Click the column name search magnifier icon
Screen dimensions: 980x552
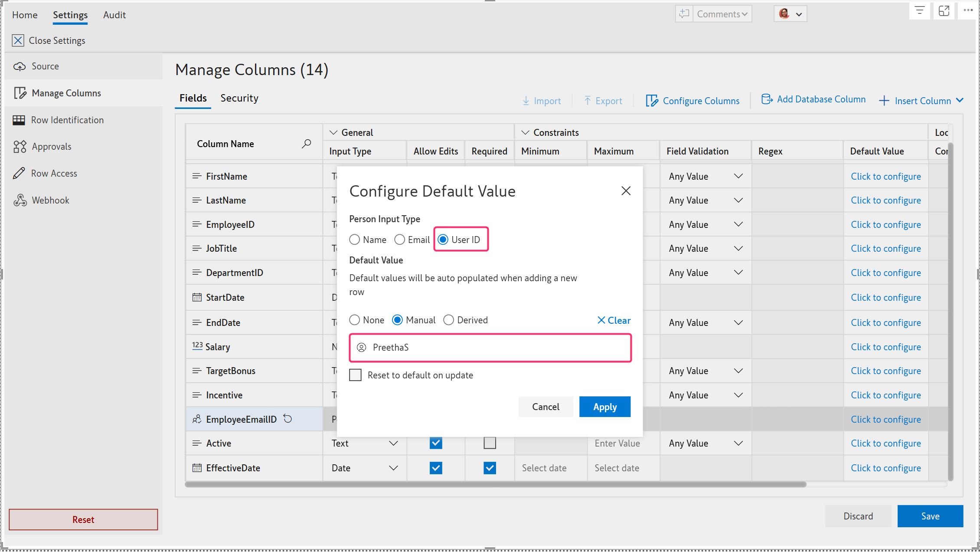[307, 144]
